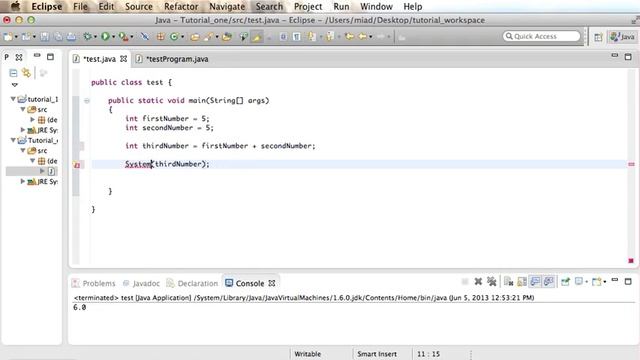Toggle Scroll Lock in Console toolbar
This screenshot has height=360, width=640.
tap(522, 282)
